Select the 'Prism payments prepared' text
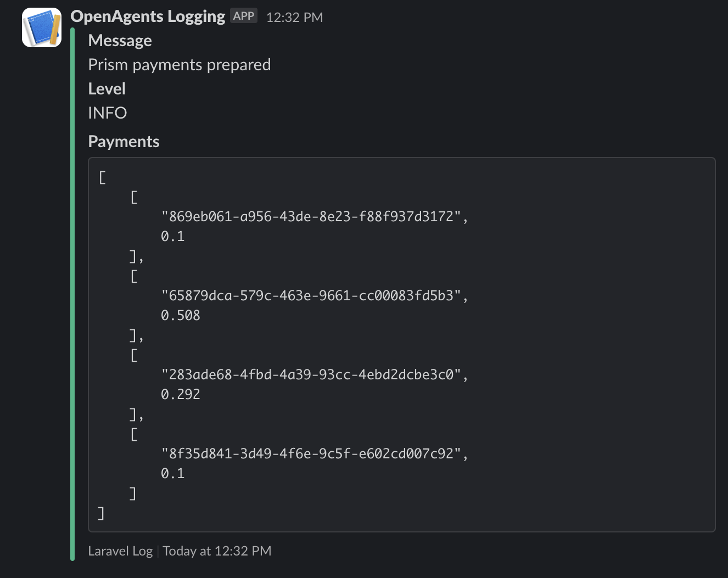This screenshot has height=578, width=728. pos(180,65)
